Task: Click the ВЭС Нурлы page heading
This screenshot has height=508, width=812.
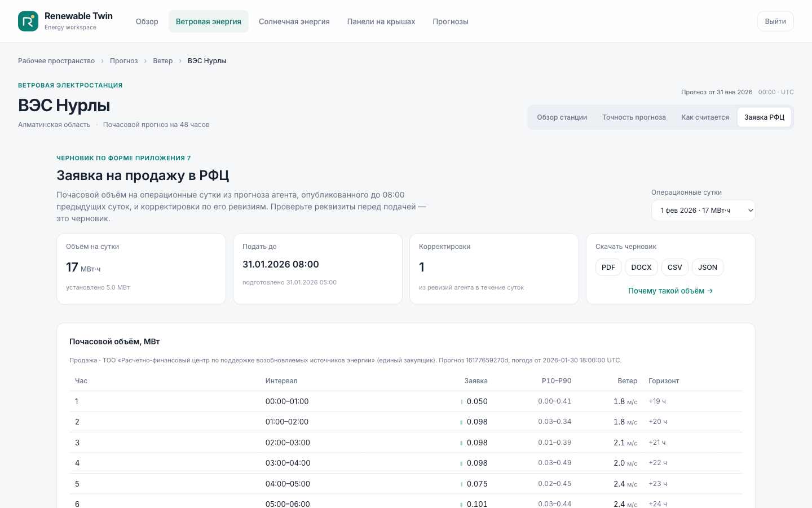Action: (x=64, y=106)
